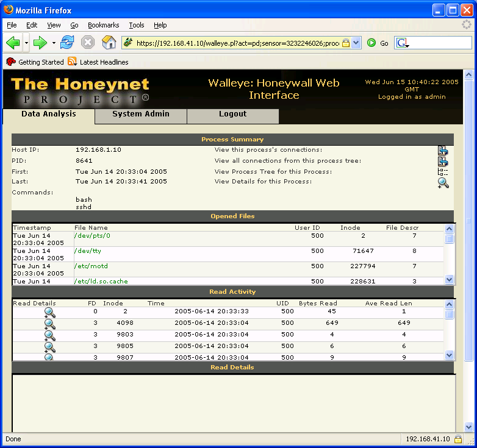The image size is (477, 448).
Task: Click Read Activity scrollbar up arrow
Action: click(x=449, y=304)
